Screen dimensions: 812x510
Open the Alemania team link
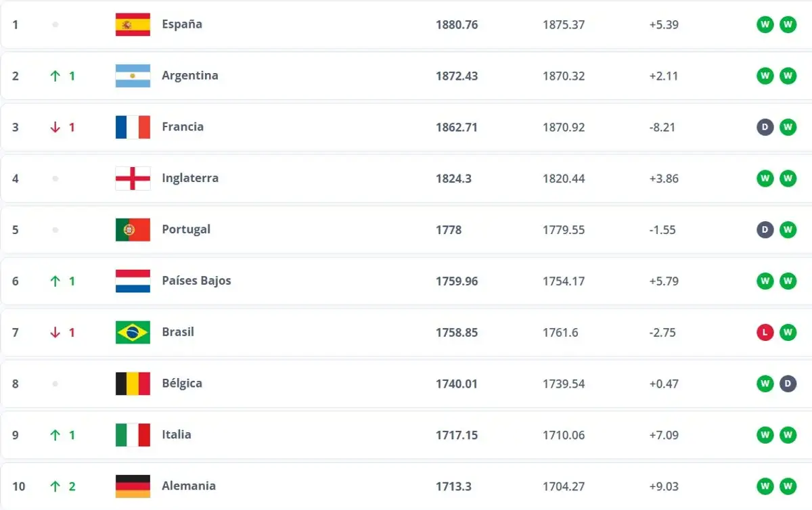tap(188, 486)
